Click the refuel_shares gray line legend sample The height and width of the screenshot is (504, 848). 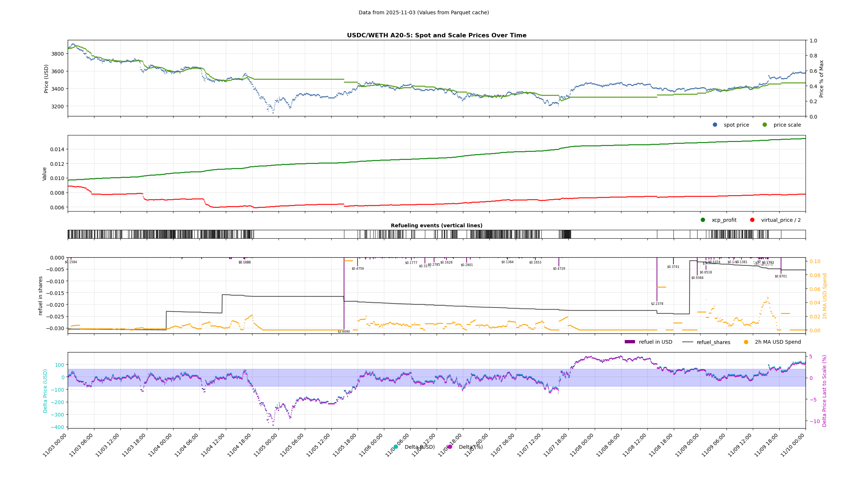[x=687, y=342]
